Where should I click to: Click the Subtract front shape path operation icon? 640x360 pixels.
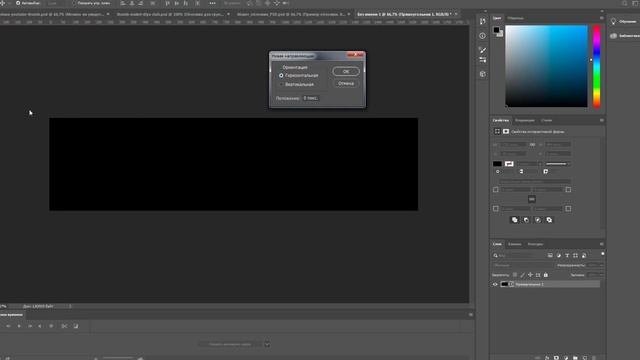click(526, 220)
